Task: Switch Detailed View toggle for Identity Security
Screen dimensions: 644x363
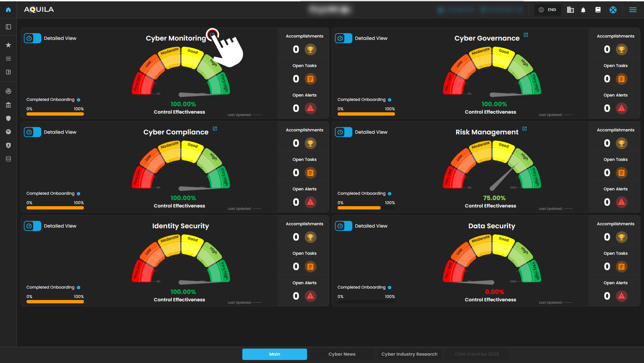Action: [x=33, y=226]
